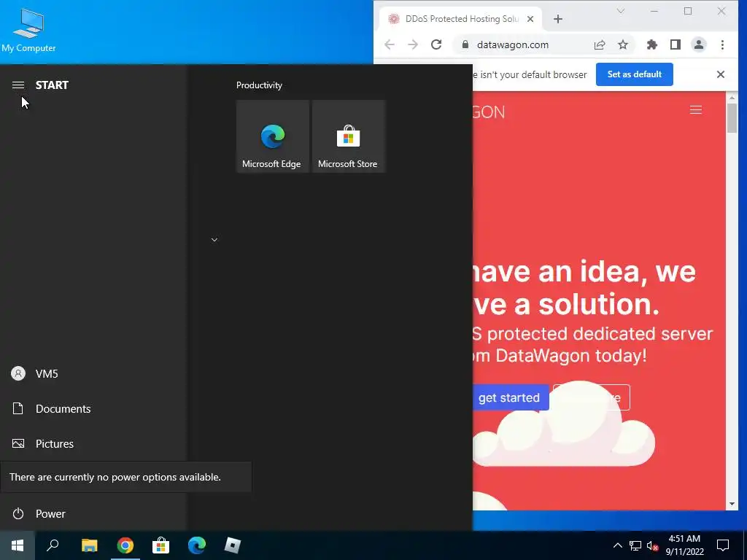This screenshot has width=747, height=560.
Task: Open DataWagon site hamburger menu
Action: click(x=695, y=110)
